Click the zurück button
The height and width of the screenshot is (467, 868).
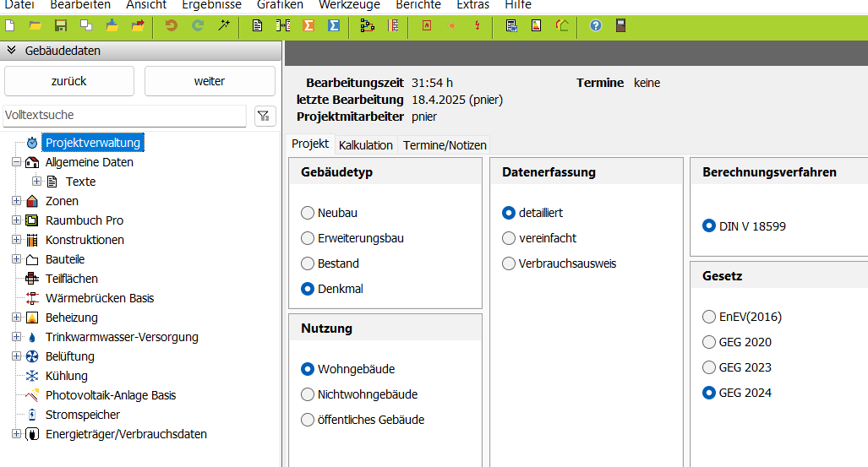click(x=69, y=81)
